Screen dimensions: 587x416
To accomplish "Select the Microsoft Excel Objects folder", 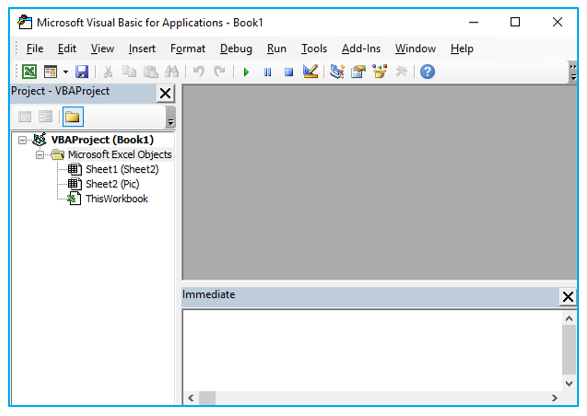I will pos(119,155).
